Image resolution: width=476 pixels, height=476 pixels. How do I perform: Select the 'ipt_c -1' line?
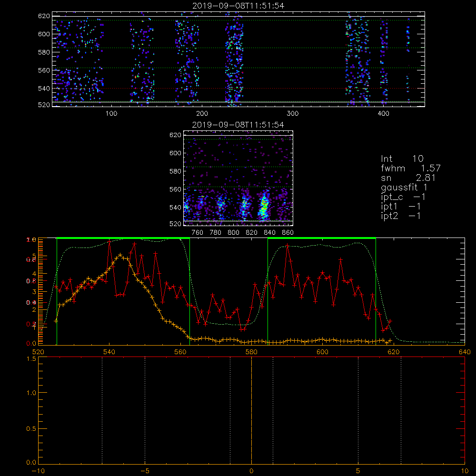[403, 197]
